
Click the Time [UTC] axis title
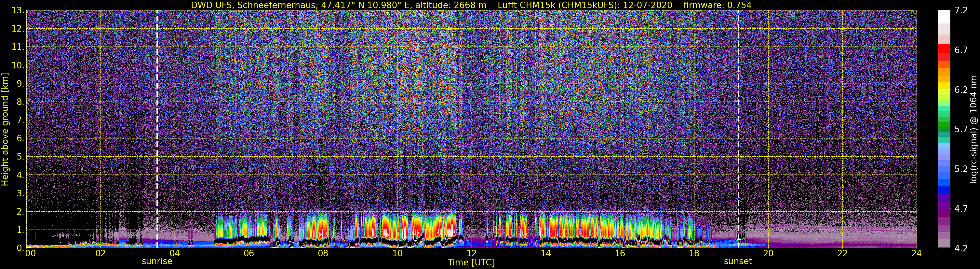pos(471,262)
